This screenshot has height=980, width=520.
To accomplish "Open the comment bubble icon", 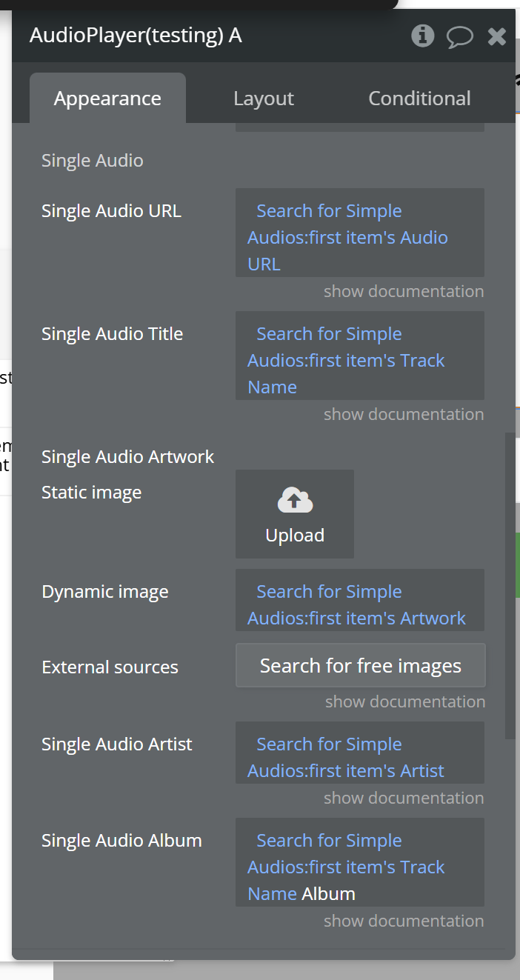I will (459, 36).
